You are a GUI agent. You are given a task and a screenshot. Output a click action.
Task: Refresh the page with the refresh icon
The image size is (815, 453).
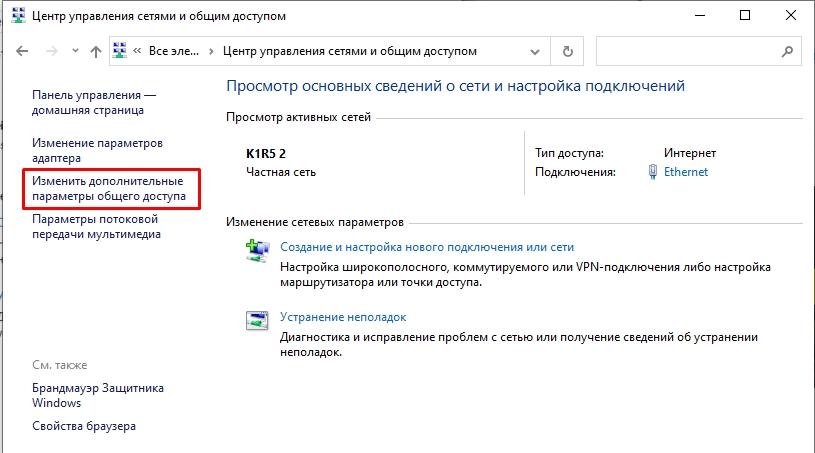[568, 51]
